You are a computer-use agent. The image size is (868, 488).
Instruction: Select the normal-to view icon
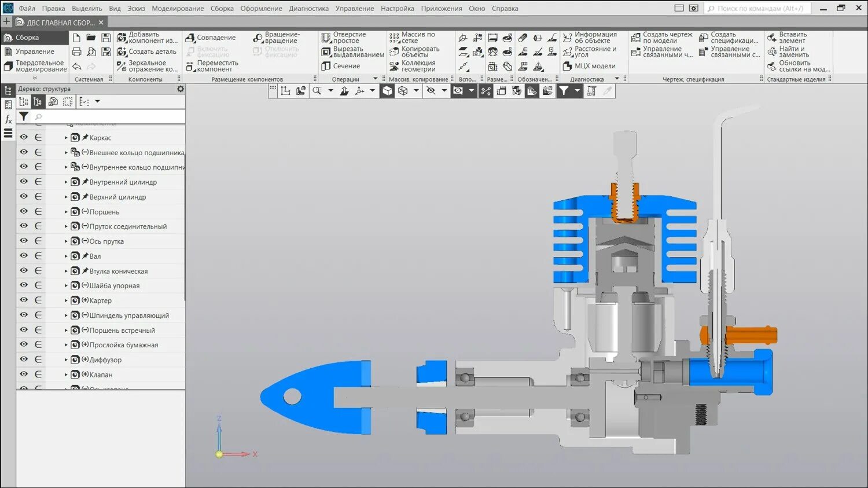(344, 91)
